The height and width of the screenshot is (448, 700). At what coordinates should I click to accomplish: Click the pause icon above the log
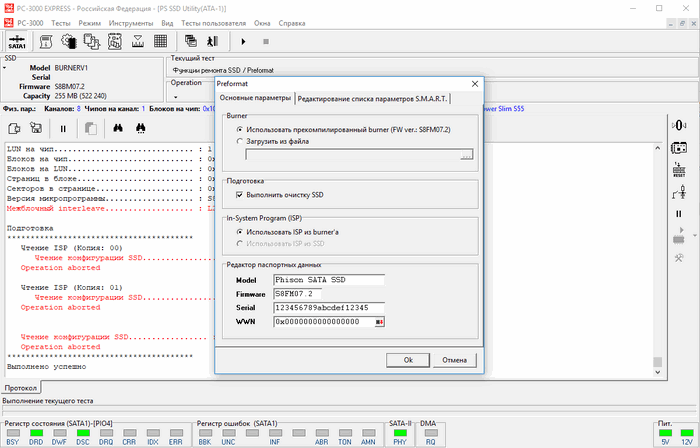pyautogui.click(x=63, y=128)
